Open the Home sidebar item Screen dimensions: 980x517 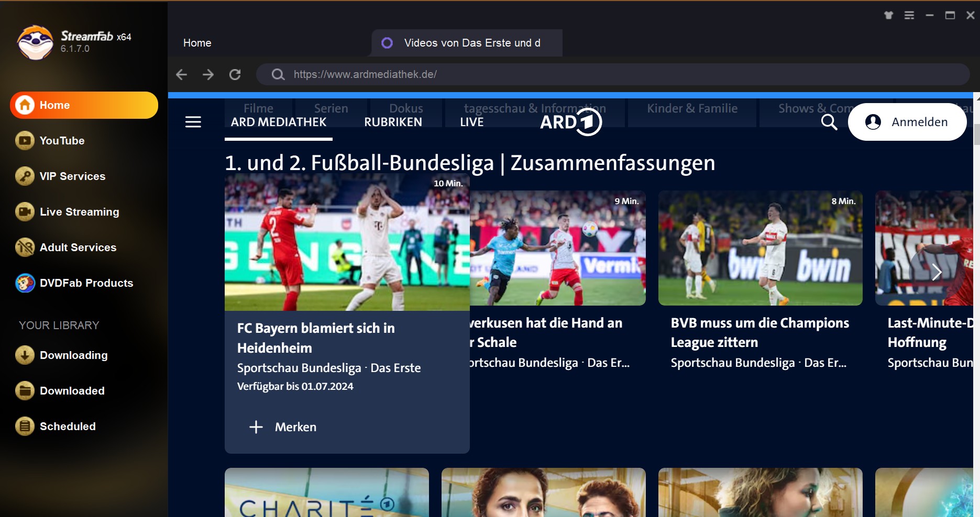coord(84,105)
